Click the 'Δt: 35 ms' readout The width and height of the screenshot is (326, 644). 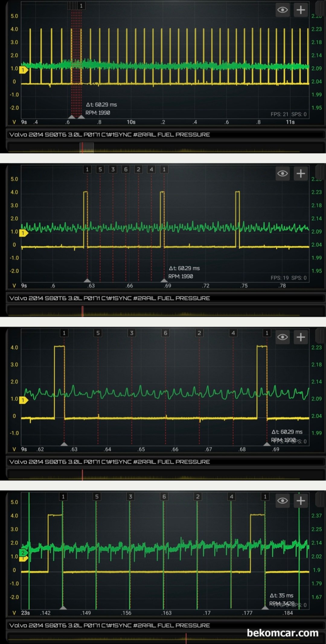pyautogui.click(x=281, y=595)
